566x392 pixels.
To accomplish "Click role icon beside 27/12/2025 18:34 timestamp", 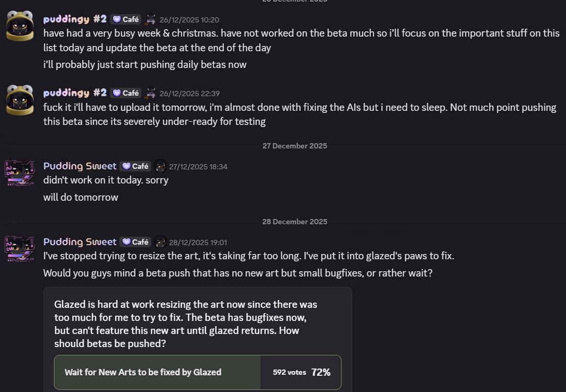I will pyautogui.click(x=160, y=166).
